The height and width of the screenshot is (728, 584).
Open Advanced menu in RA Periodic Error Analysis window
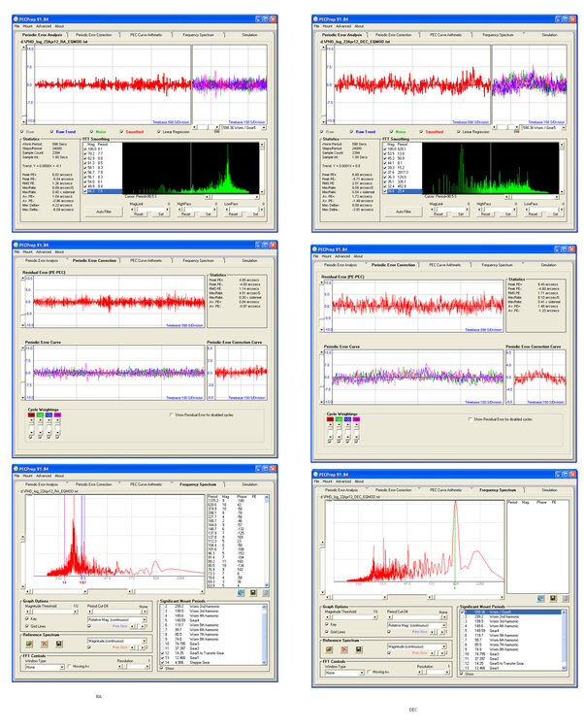coord(45,26)
